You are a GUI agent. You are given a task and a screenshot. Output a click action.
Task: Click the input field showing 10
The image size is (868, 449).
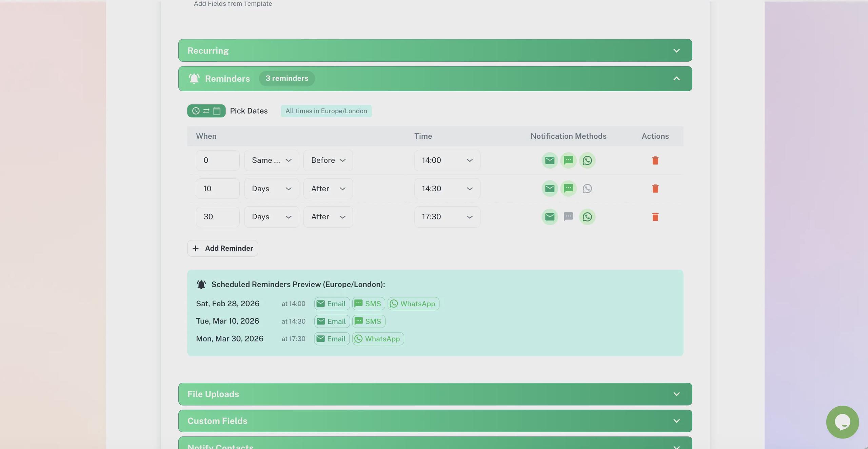[217, 189]
